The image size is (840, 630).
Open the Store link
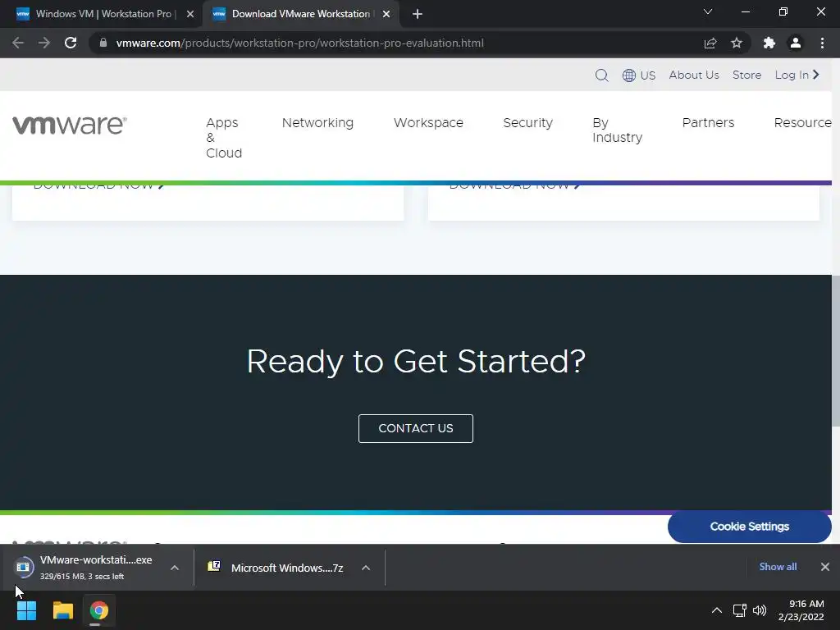[x=746, y=75]
